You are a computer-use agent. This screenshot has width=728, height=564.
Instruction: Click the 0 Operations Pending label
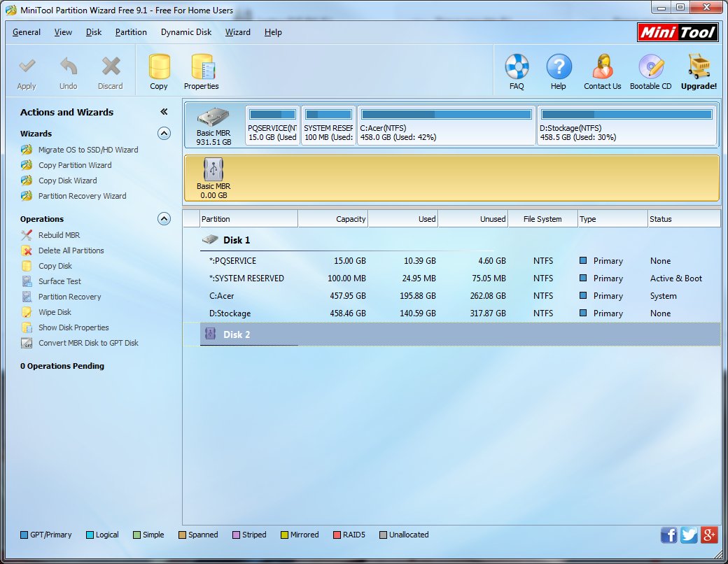click(62, 366)
